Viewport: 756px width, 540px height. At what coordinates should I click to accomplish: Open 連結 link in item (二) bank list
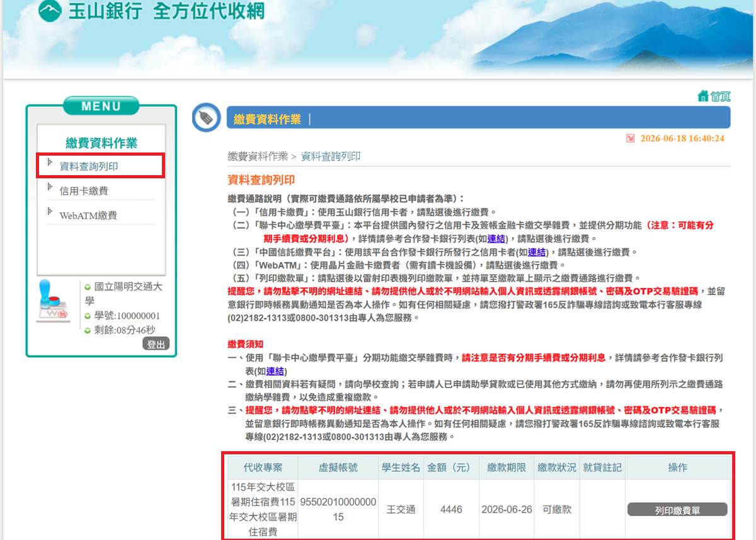497,239
